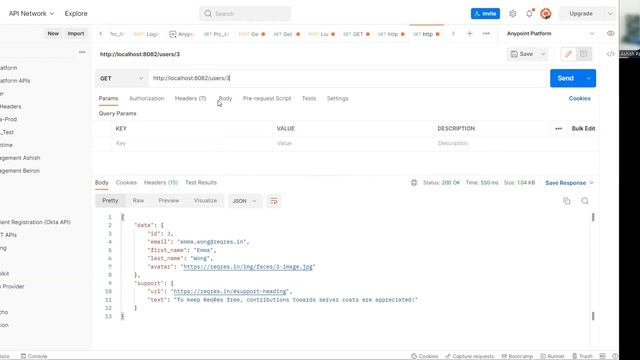Open Test Results tab
640x360 pixels.
pyautogui.click(x=201, y=182)
